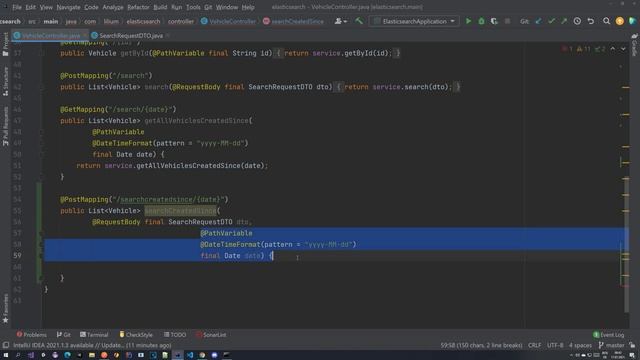Toggle the Structure side panel
Image resolution: width=640 pixels, height=360 pixels.
coord(5,82)
